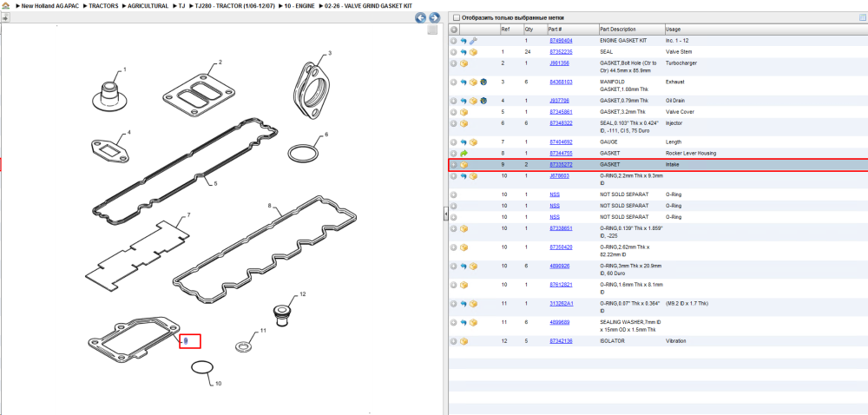Toggle the selection circle on 87344755 row
Image resolution: width=868 pixels, height=415 pixels.
coord(454,154)
